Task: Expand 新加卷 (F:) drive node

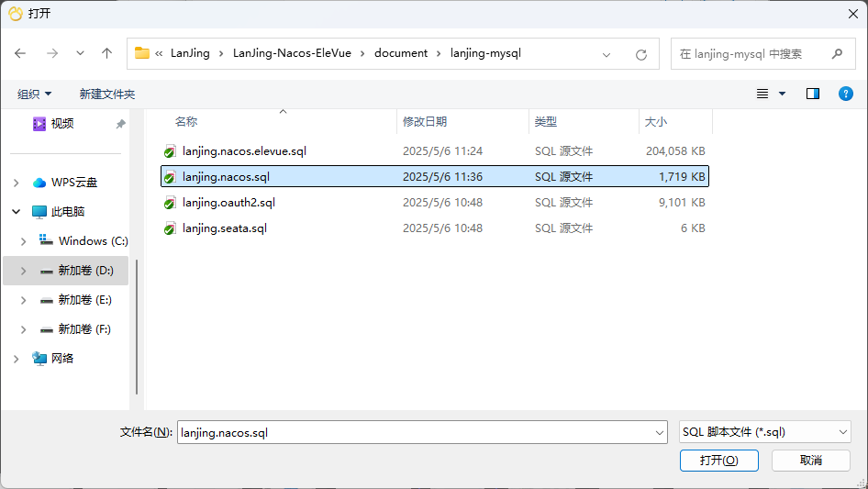Action: point(23,329)
